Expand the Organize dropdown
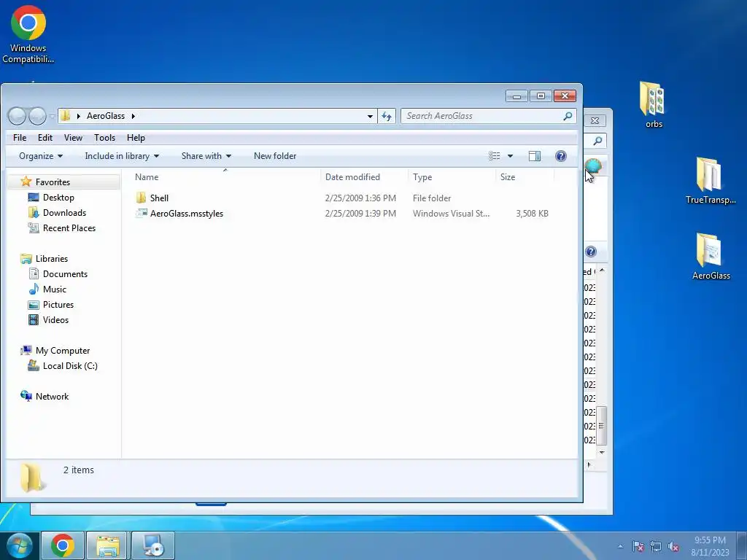Screen dimensions: 747x560 (41, 156)
